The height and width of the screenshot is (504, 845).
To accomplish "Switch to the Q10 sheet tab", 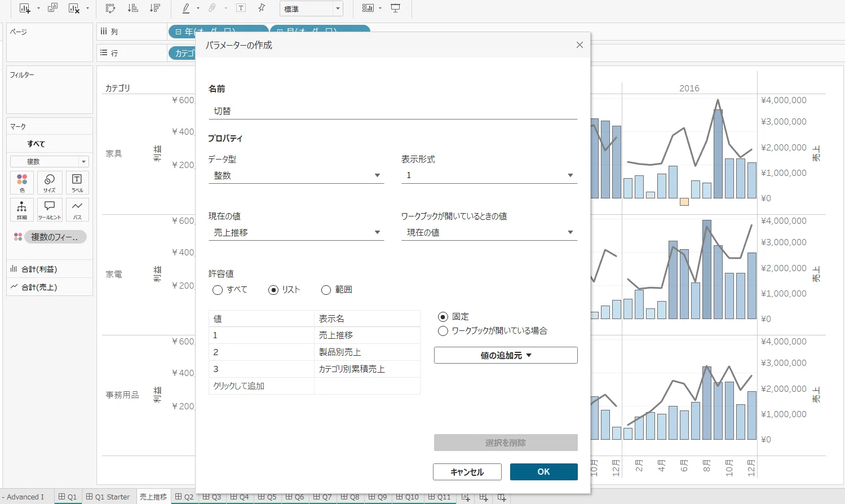I will (407, 497).
